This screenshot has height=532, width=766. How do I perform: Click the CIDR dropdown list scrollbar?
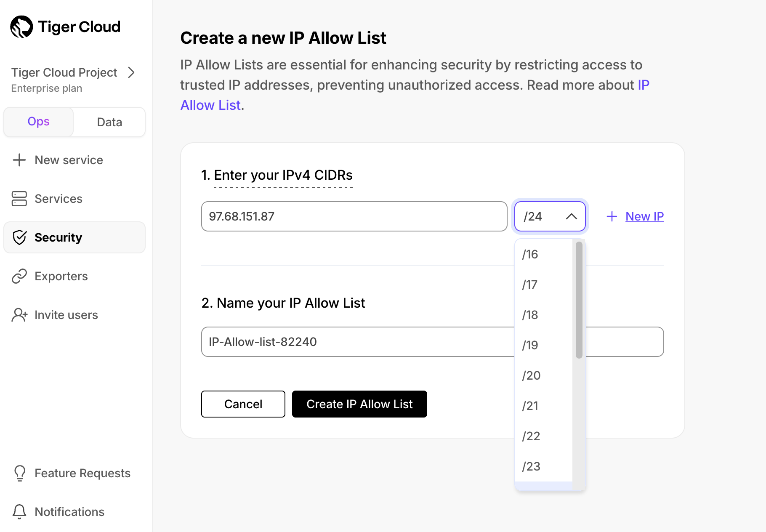point(579,300)
